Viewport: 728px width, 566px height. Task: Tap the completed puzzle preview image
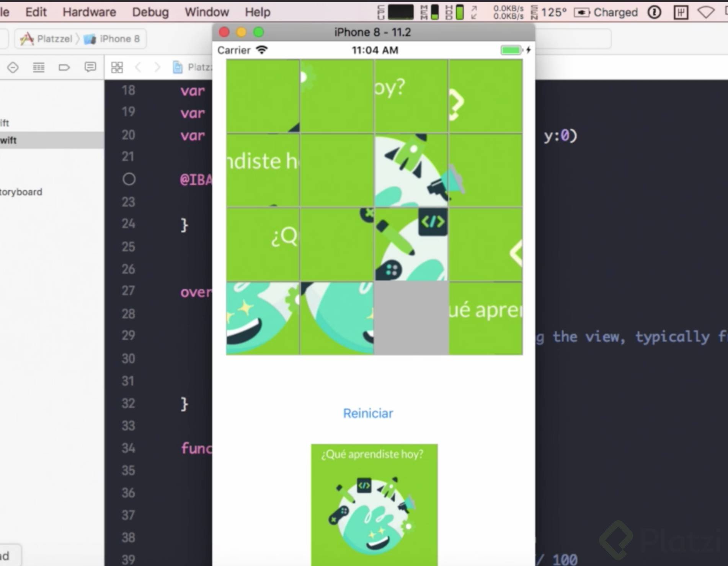tap(374, 505)
